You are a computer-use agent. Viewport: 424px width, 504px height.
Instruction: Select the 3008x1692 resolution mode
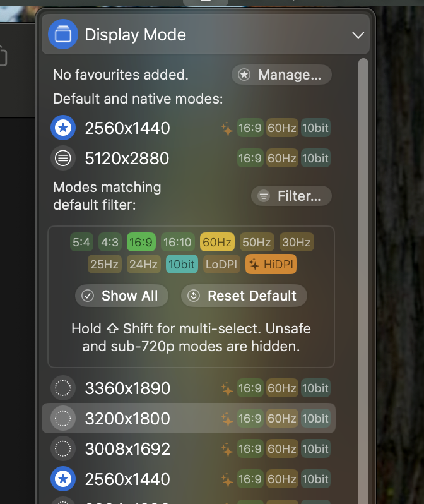(x=189, y=448)
